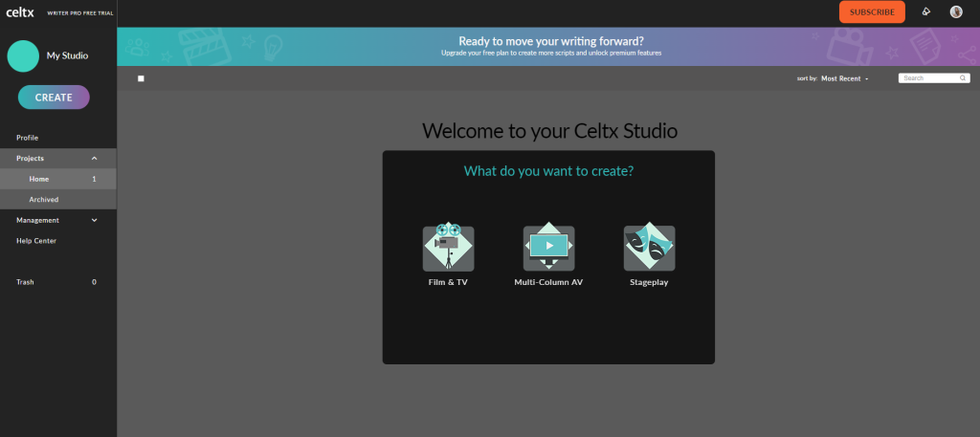The width and height of the screenshot is (980, 437).
Task: Choose the Film & TV camera icon
Action: coord(448,249)
